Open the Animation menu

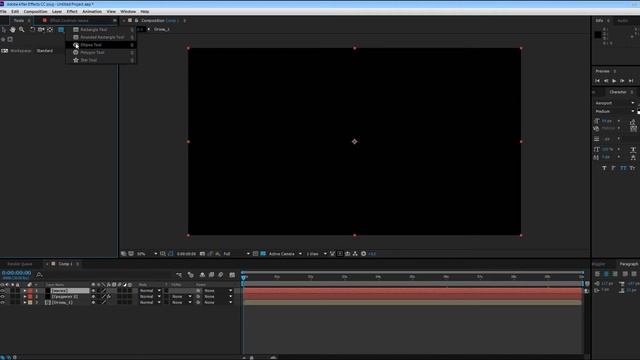[92, 11]
